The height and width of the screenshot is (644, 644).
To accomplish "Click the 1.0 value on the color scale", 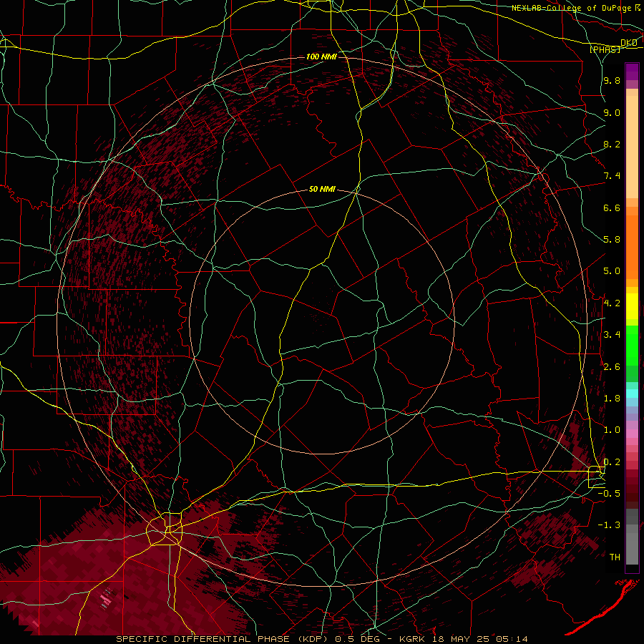I will point(612,430).
